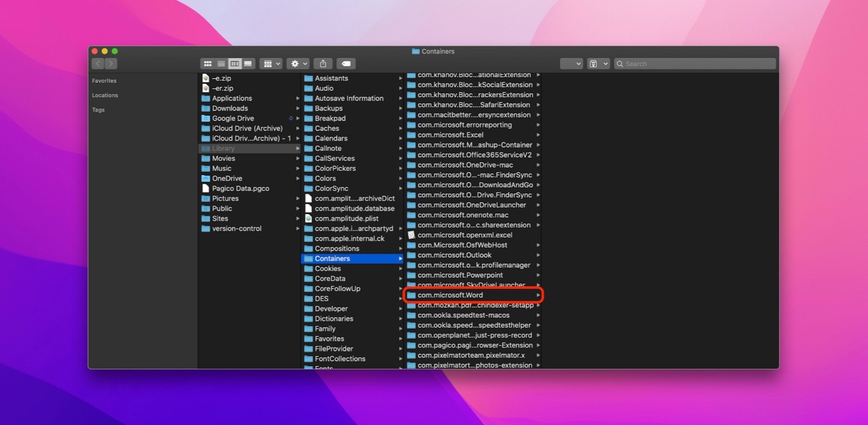Click the Locations sidebar heading
The height and width of the screenshot is (425, 868).
tap(105, 95)
